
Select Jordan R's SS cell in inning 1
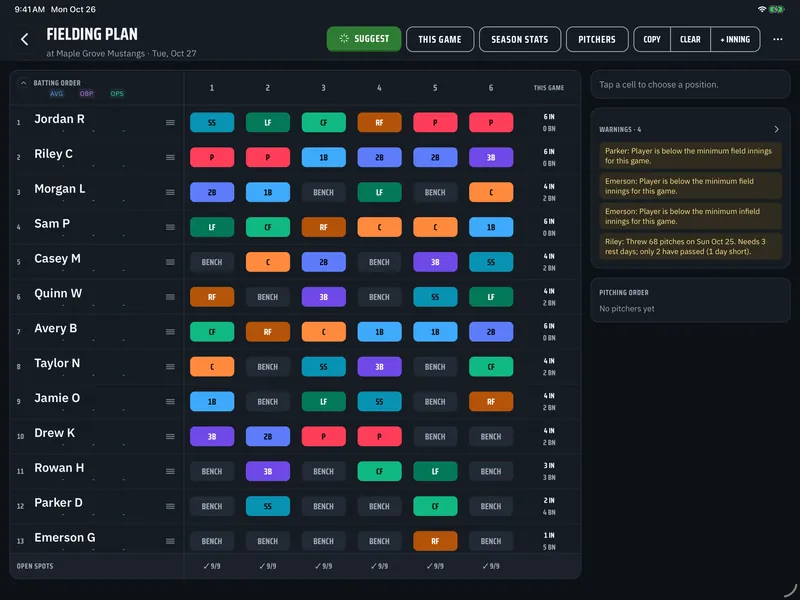pos(212,122)
